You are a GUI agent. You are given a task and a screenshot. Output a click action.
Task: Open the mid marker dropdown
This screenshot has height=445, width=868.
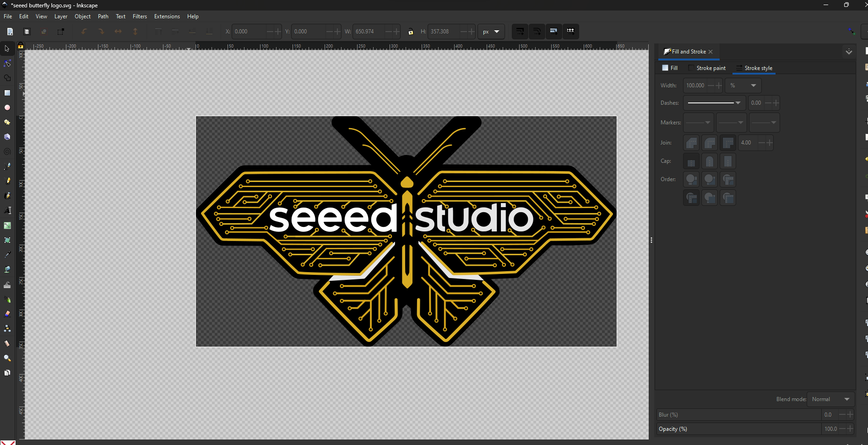click(732, 123)
